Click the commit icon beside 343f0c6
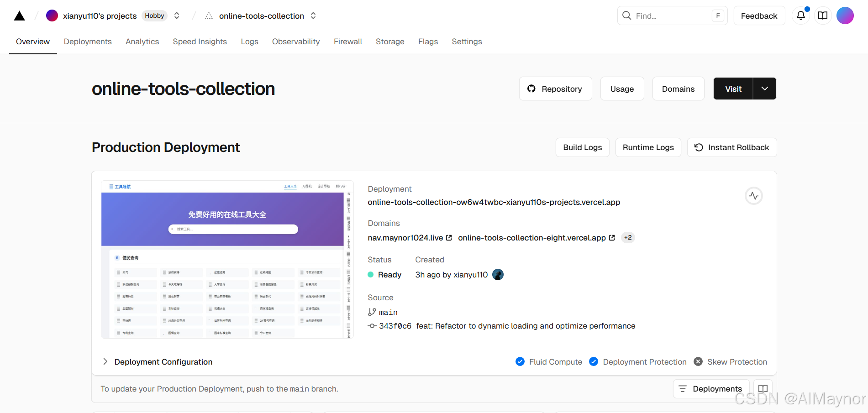Image resolution: width=868 pixels, height=413 pixels. pos(372,326)
